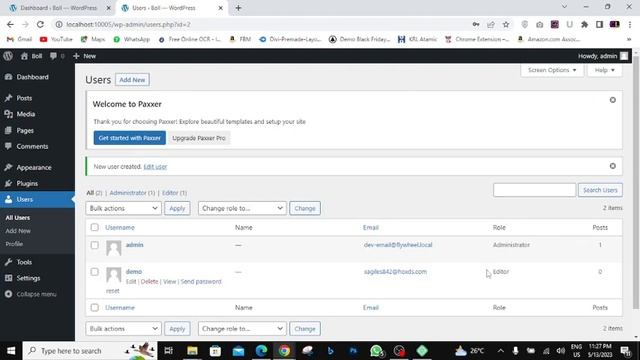640x360 pixels.
Task: Open top Change role to dropdown
Action: point(242,208)
